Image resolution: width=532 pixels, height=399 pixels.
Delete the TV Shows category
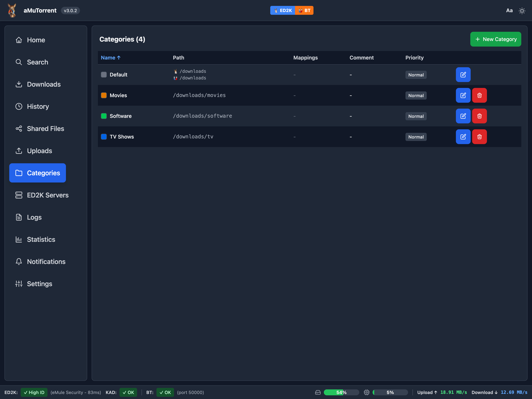tap(479, 137)
